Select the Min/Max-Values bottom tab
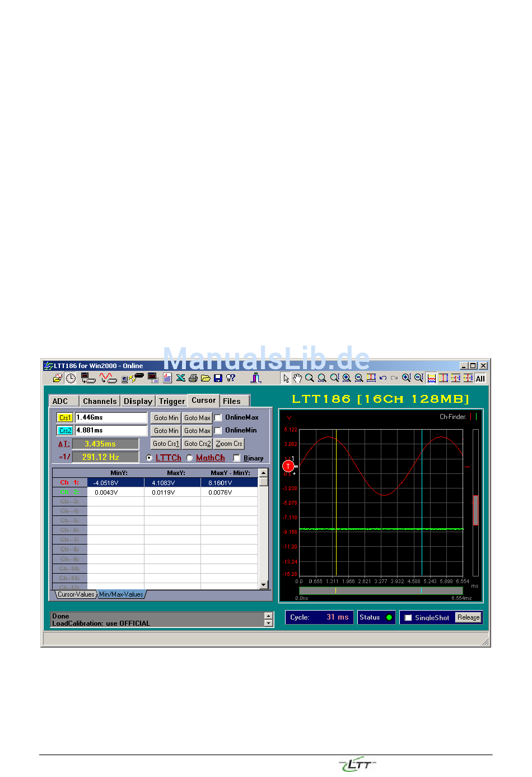This screenshot has width=532, height=777. coord(121,594)
